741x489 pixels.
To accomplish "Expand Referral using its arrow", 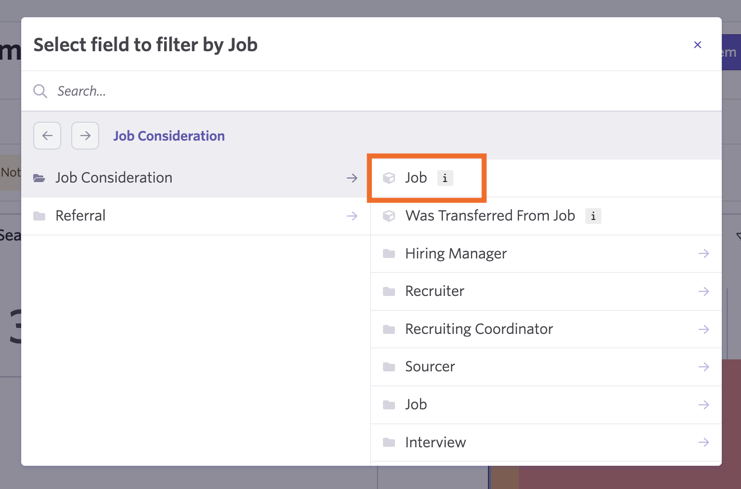I will pos(352,216).
